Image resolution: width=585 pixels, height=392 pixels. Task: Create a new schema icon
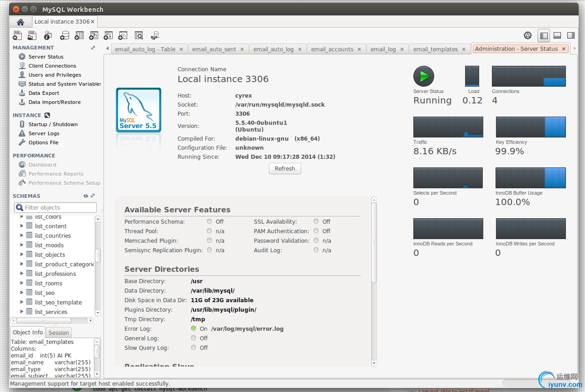[64, 35]
